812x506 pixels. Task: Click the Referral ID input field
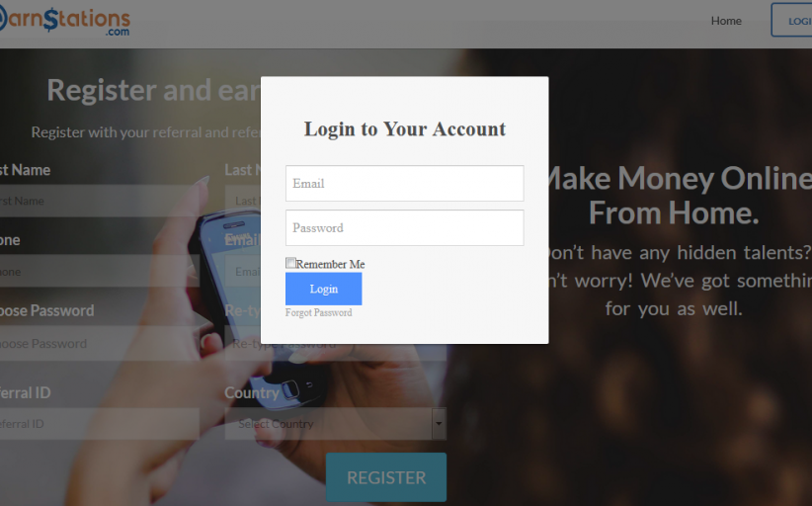100,424
